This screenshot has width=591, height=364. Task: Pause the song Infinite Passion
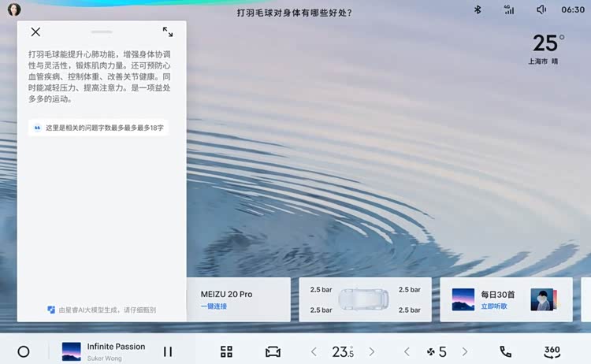coord(167,352)
